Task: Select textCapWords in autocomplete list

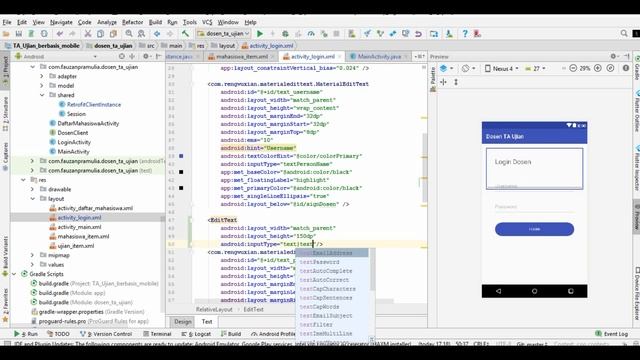Action: 320,307
